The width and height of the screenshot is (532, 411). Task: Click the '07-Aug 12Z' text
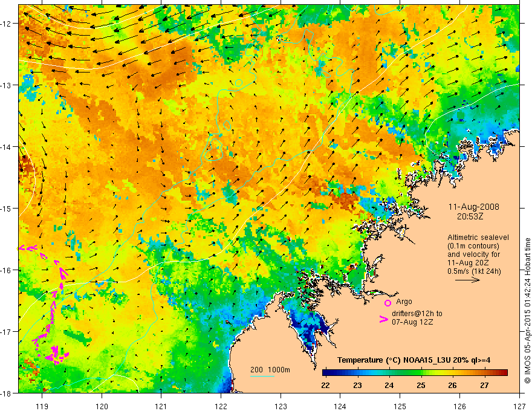pos(412,322)
